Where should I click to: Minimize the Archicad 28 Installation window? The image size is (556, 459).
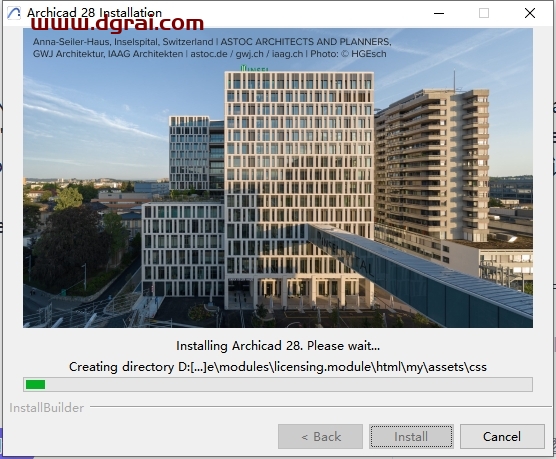(x=439, y=13)
